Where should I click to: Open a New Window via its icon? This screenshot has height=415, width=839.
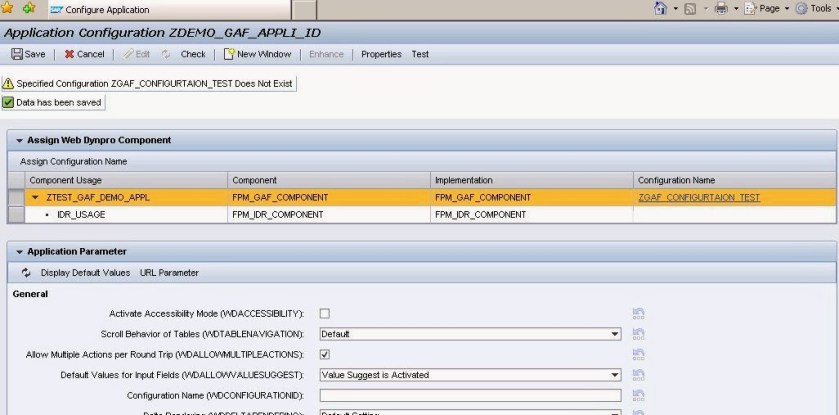229,54
